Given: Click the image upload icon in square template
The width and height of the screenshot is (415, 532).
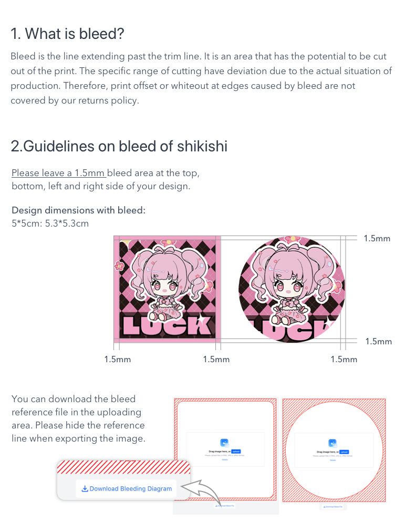Looking at the screenshot, I should pos(224,443).
